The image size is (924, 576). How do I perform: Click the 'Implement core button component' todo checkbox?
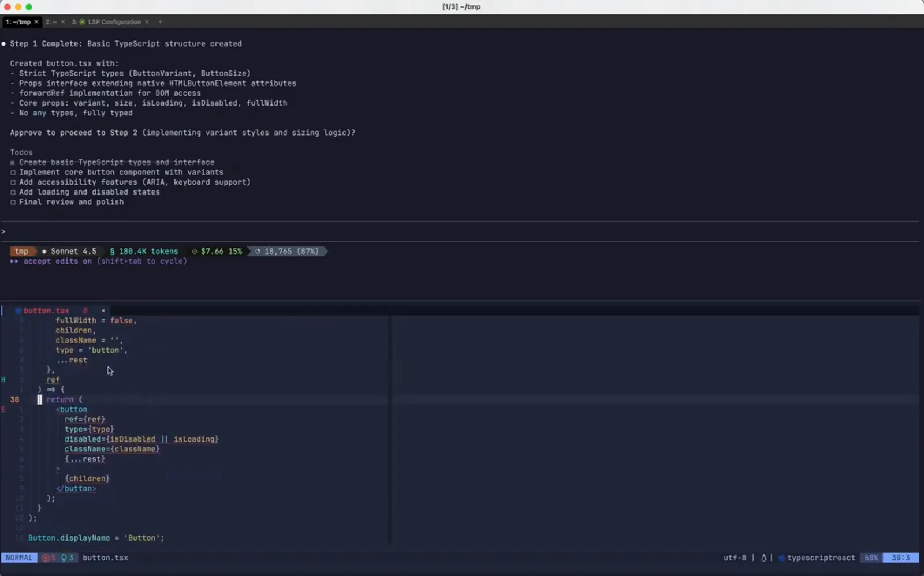[x=13, y=173]
